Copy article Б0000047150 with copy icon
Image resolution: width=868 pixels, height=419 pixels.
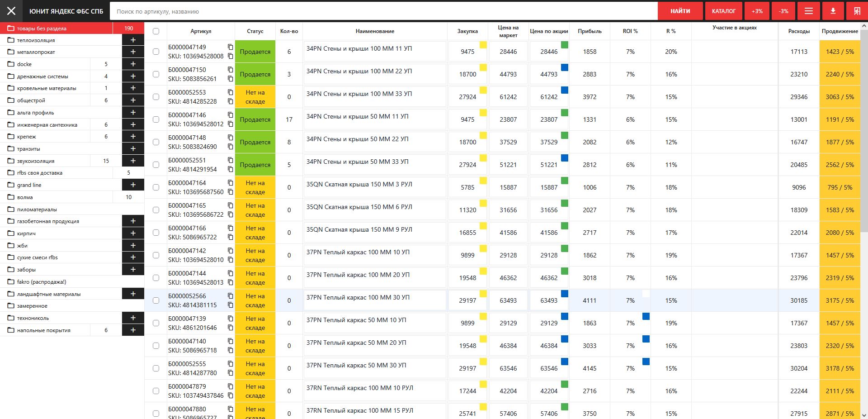point(230,70)
